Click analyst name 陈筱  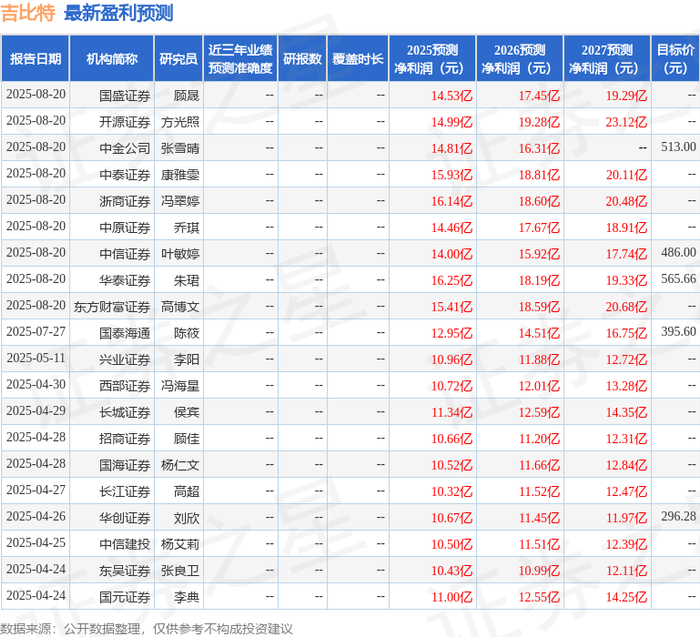point(187,333)
